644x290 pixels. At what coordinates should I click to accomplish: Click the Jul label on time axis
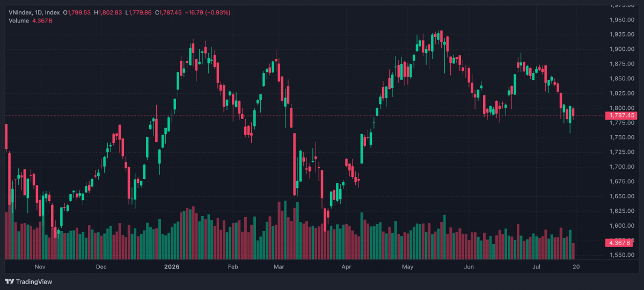[537, 266]
